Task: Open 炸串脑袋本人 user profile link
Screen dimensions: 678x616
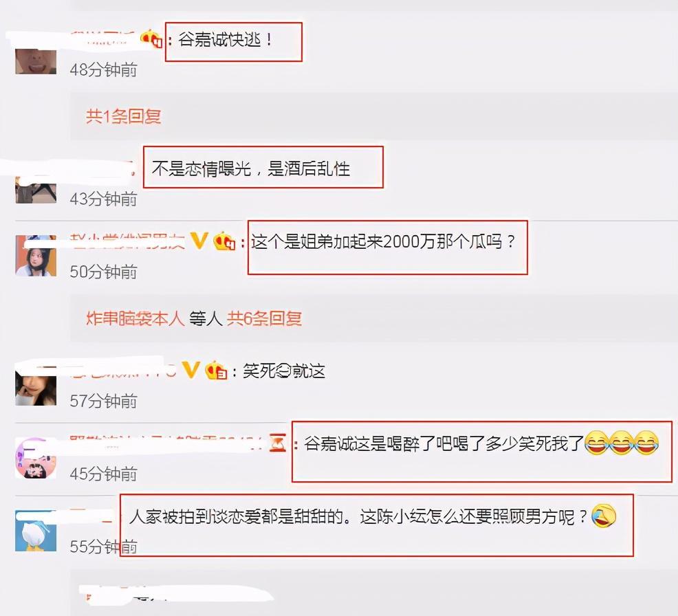Action: 135,318
